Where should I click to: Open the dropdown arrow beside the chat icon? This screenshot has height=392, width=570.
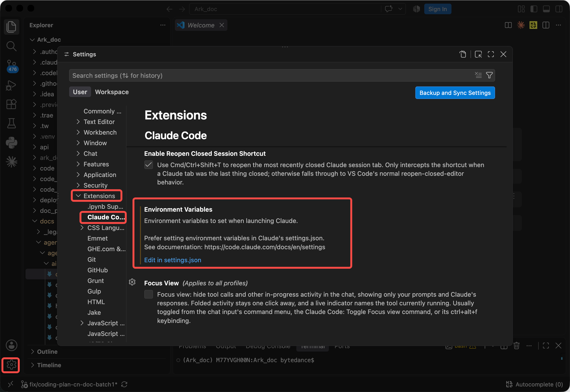point(400,9)
